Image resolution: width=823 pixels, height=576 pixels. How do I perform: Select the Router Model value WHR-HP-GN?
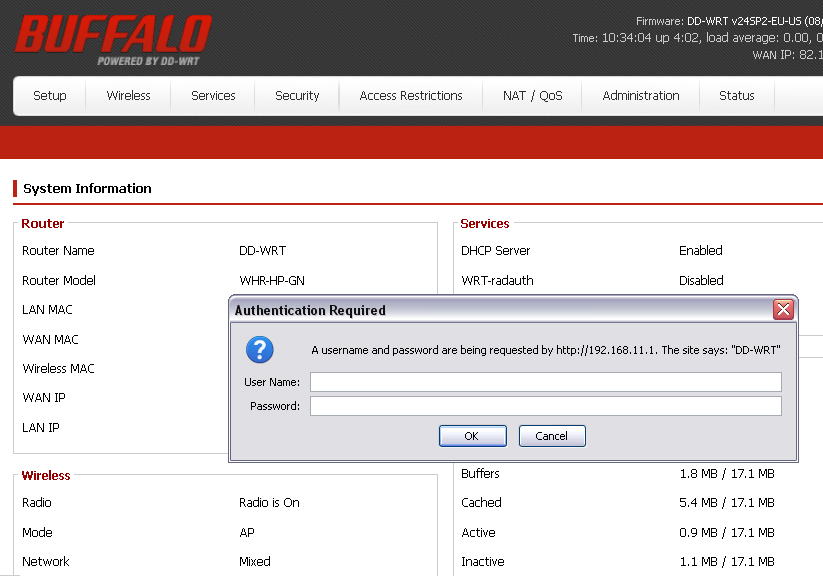[x=272, y=280]
